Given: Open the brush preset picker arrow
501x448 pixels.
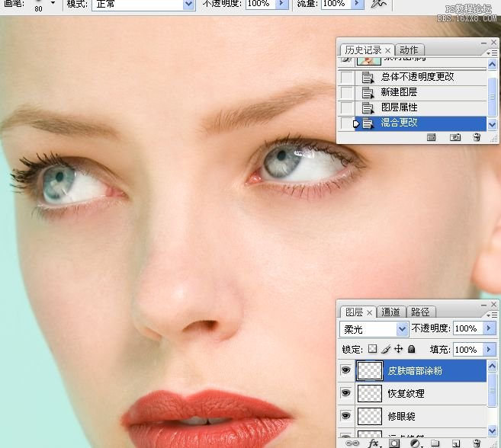Looking at the screenshot, I should pos(53,3).
